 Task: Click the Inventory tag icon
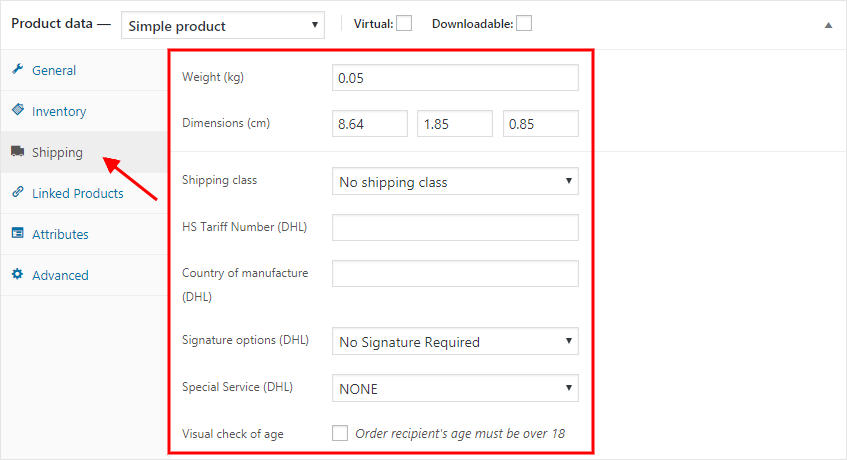[18, 110]
